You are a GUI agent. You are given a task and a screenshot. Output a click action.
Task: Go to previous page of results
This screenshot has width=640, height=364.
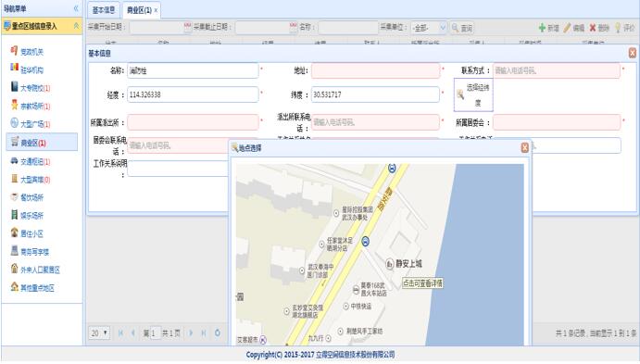pyautogui.click(x=132, y=333)
